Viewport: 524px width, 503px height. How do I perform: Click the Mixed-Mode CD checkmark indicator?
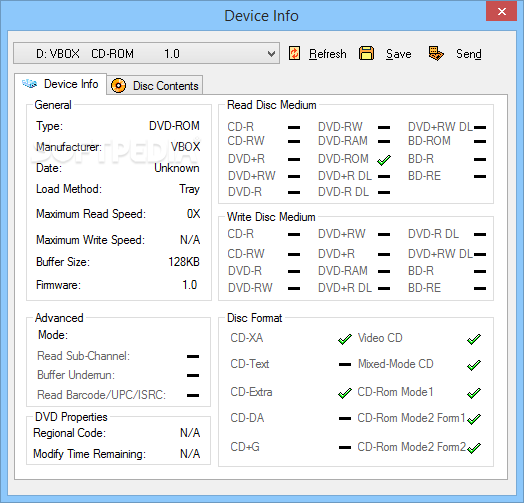click(x=474, y=365)
